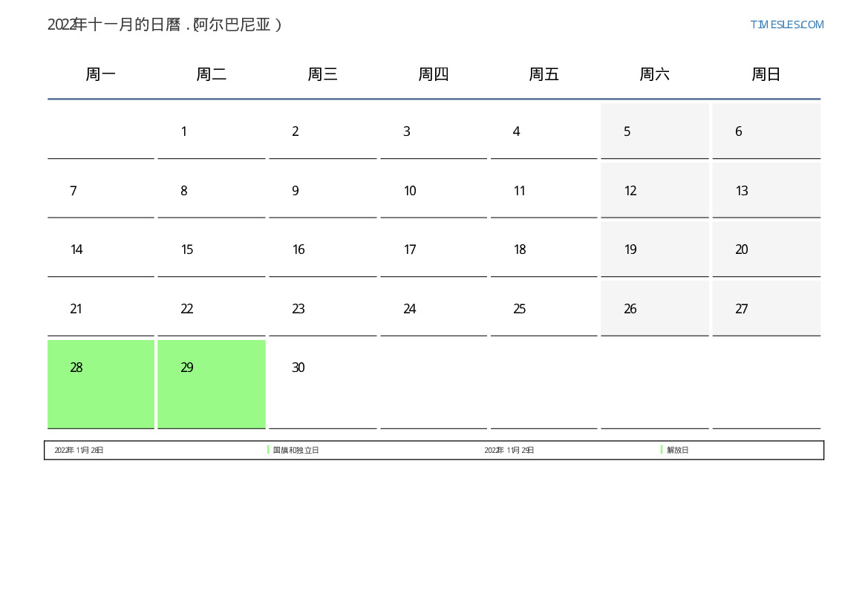This screenshot has width=868, height=614.
Task: Select date 18 on Friday
Action: [544, 249]
